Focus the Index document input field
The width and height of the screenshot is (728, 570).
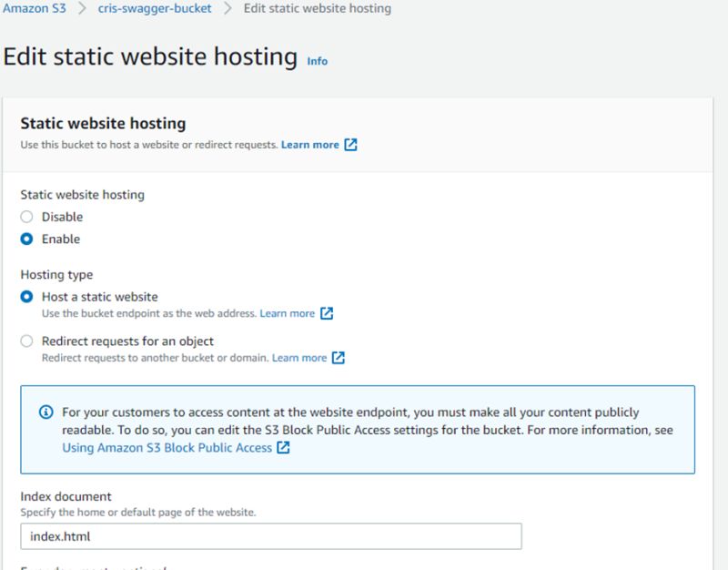coord(271,536)
